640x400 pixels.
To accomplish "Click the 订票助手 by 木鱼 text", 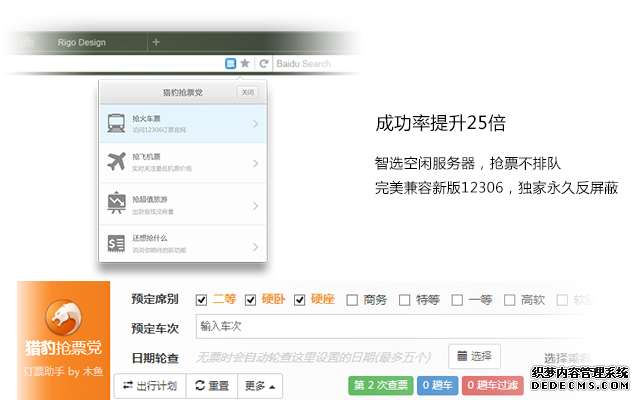I will [x=63, y=371].
